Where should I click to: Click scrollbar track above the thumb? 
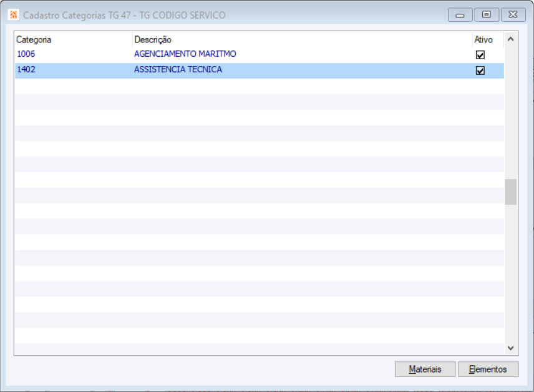(x=511, y=112)
